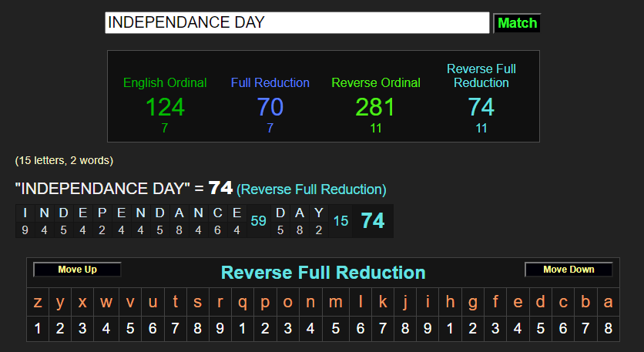Select the Reverse Ordinal cipher label

click(x=376, y=82)
